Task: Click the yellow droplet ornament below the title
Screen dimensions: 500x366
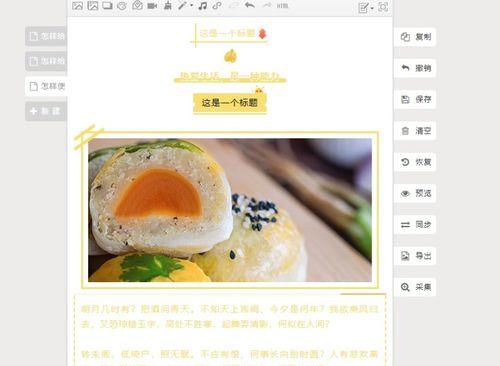Action: coord(230,56)
